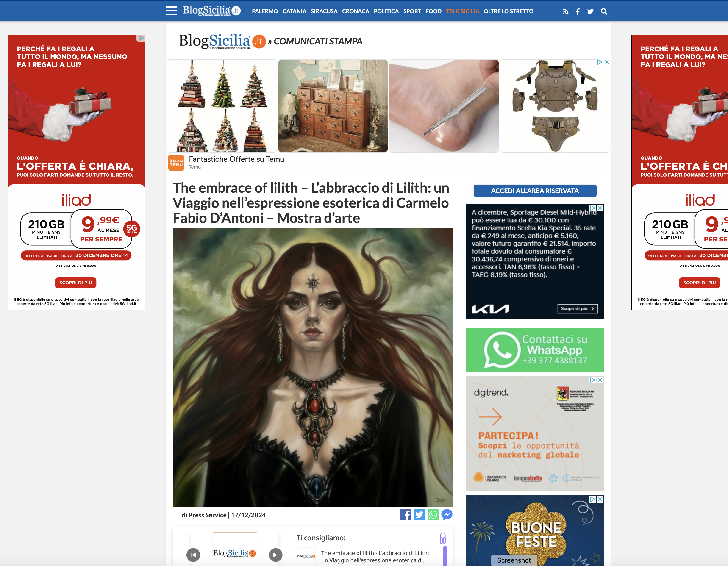Screen dimensions: 728x566
Task: Click the Screenshot label at bottom
Action: [514, 560]
